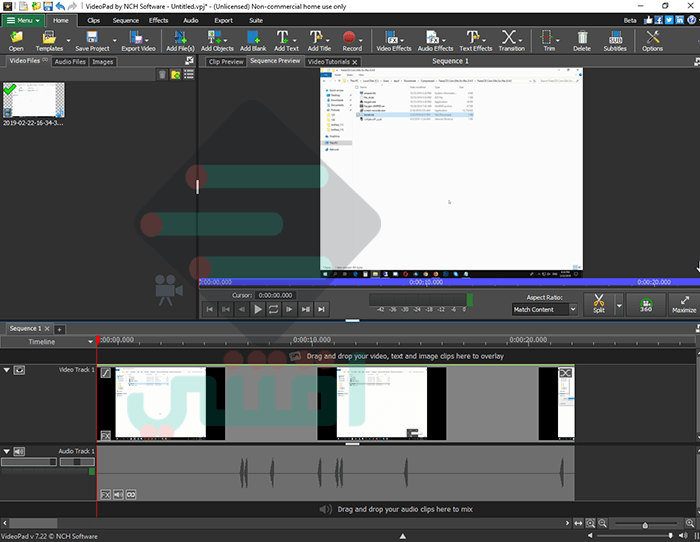Open the Sequence ribbon tab

coord(125,20)
